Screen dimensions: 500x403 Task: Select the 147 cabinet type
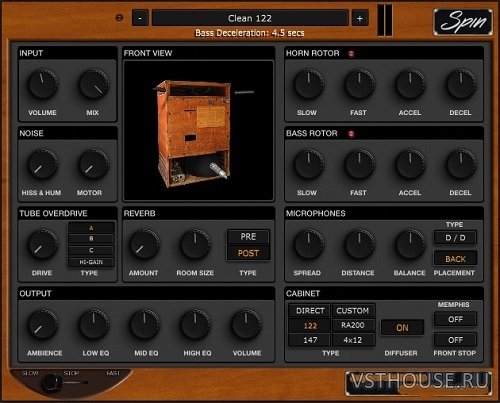pos(310,340)
